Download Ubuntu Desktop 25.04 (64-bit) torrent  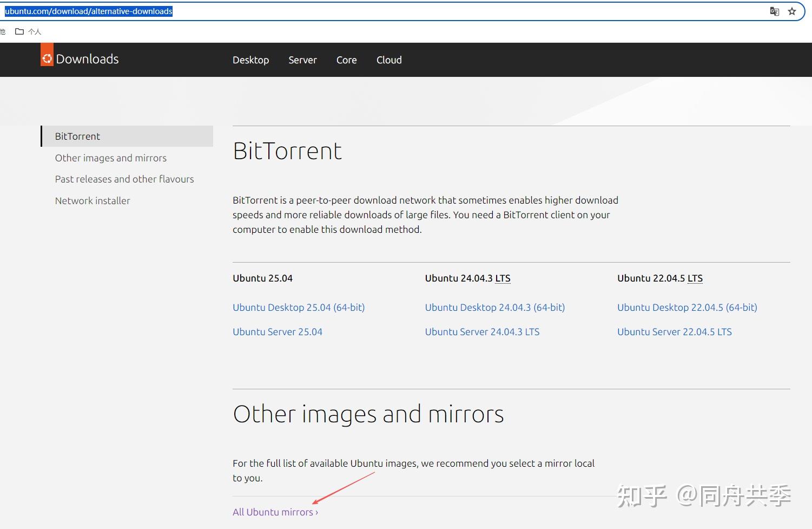click(298, 307)
